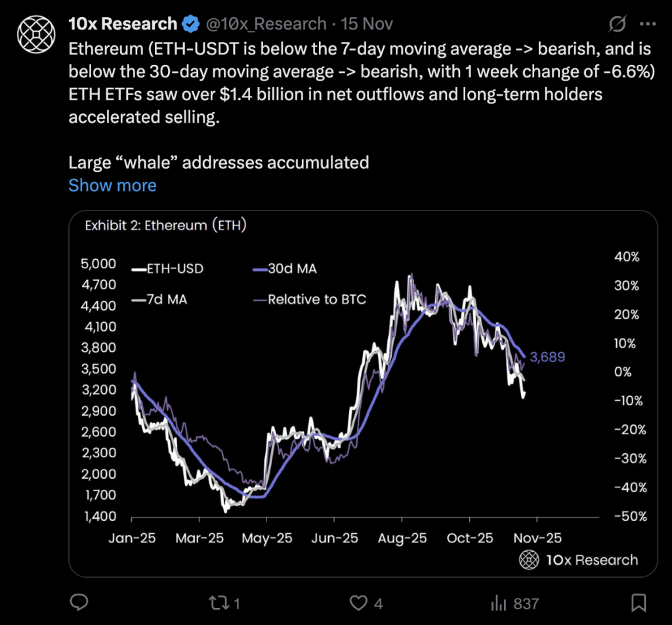Click the blue verified checkmark badge

point(189,24)
